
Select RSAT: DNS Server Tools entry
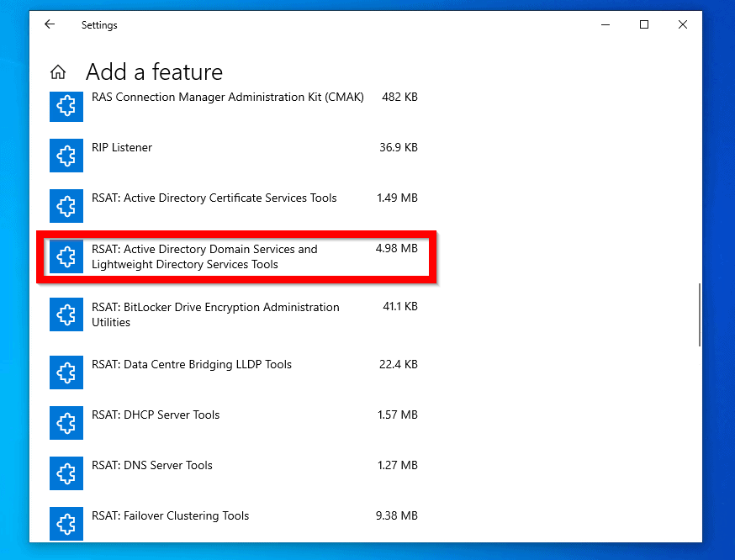tap(151, 466)
